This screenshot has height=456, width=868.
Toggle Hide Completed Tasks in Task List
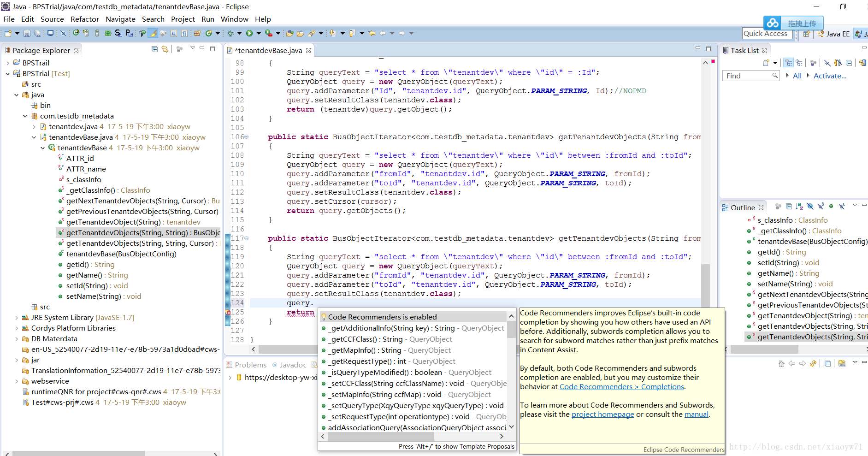point(827,63)
